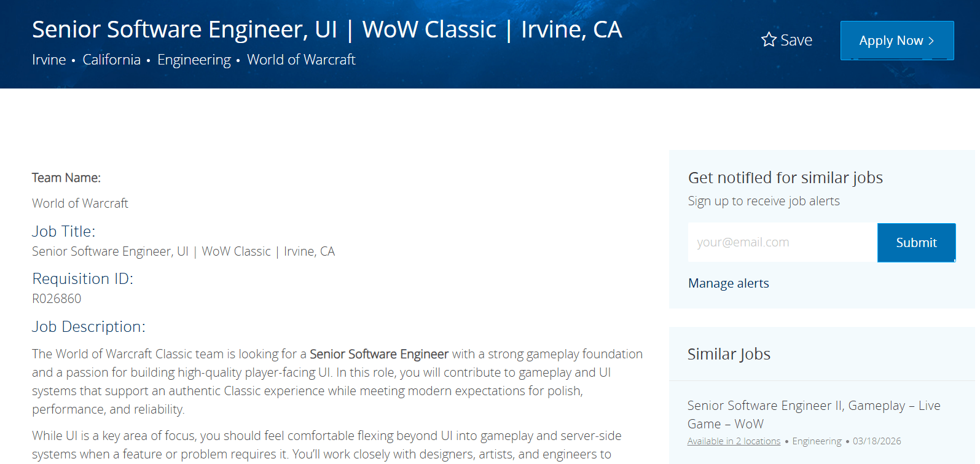Select World of Warcraft in the header breadcrumb
Screen dimensions: 980x464
(301, 60)
